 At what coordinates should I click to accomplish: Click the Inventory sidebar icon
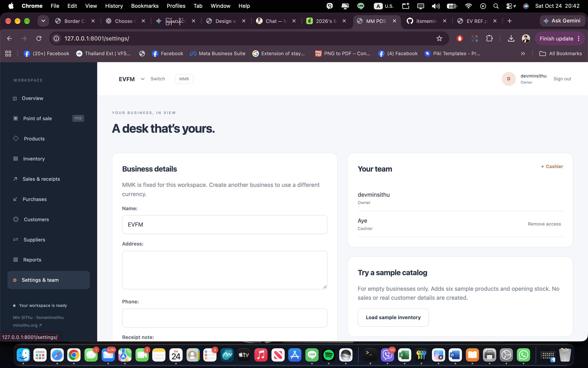(16, 159)
